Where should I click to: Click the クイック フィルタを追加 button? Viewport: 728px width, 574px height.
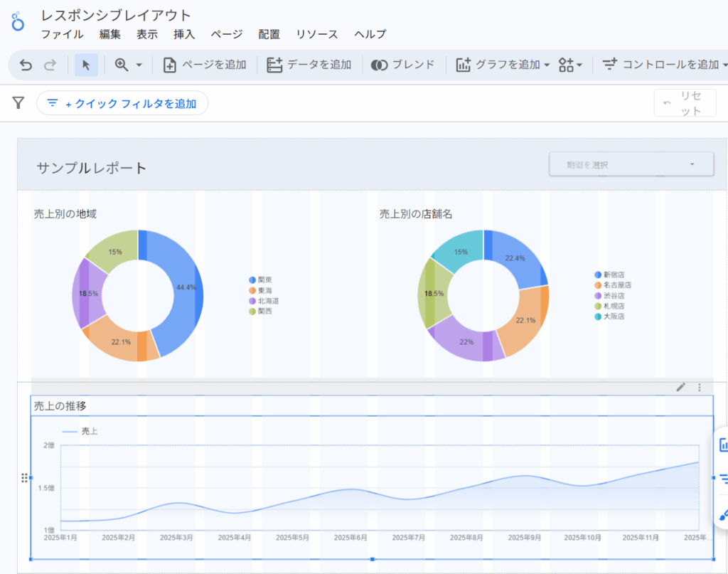click(122, 103)
